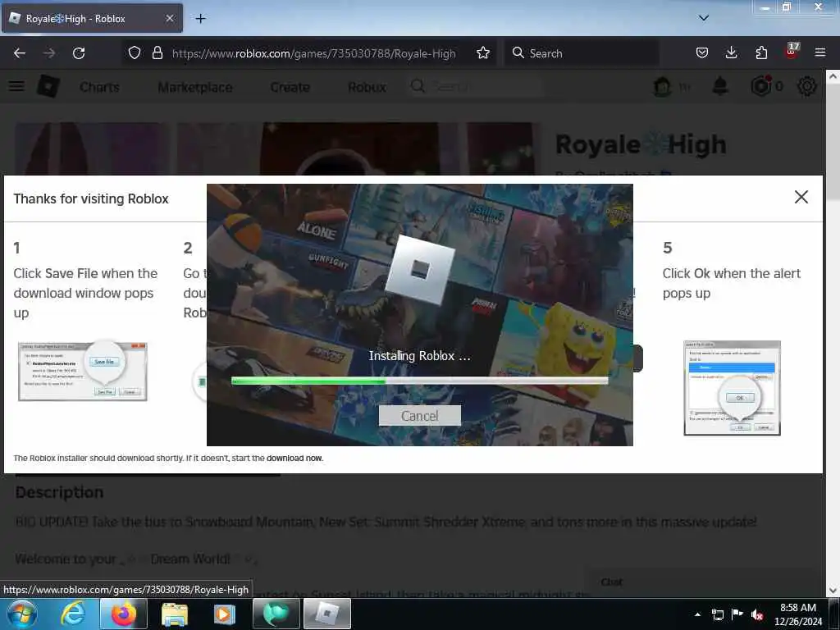Click the Ok alert step 5 thumbnail
Viewport: 840px width, 630px height.
click(x=732, y=388)
